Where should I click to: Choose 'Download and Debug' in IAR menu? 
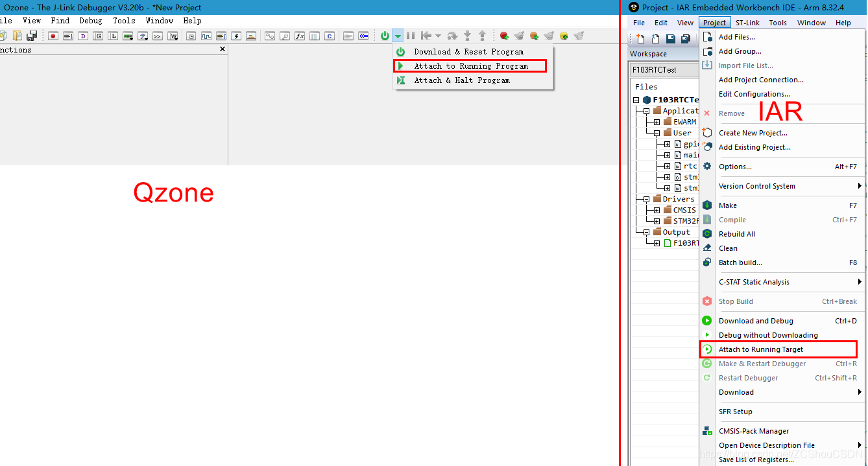(x=782, y=321)
